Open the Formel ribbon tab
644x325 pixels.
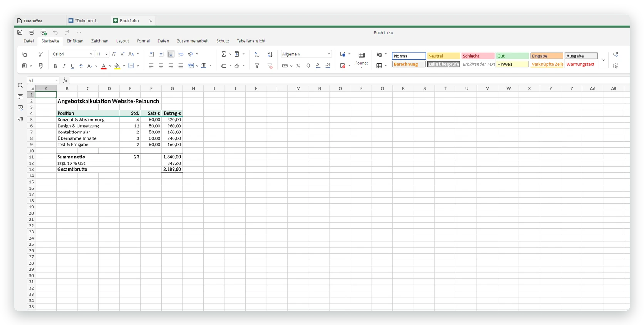[143, 41]
